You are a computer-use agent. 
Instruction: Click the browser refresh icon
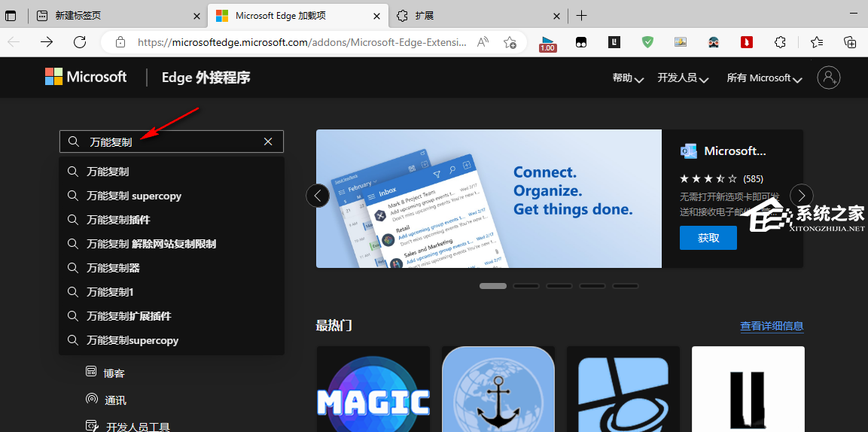click(x=80, y=42)
